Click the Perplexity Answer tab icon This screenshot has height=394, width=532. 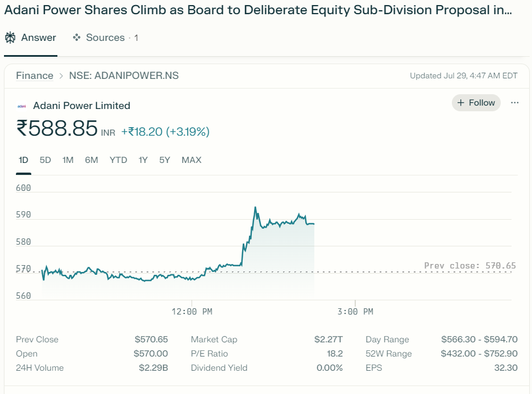pos(10,38)
